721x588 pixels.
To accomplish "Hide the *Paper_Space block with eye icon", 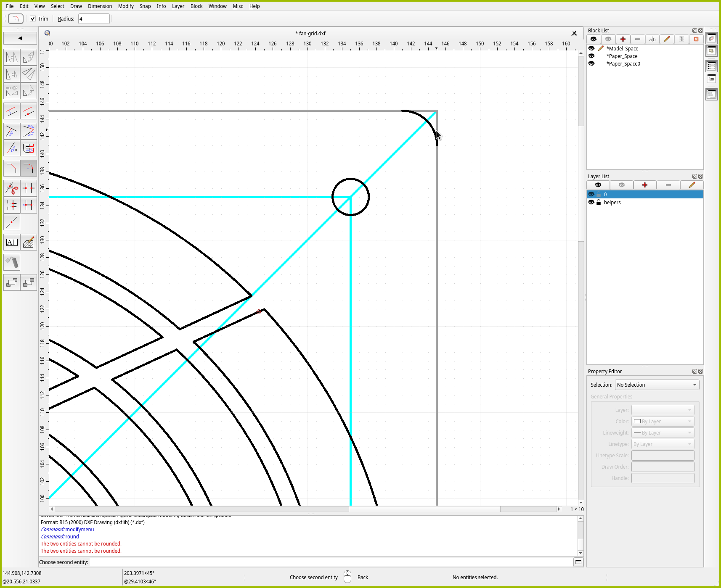I will point(591,56).
